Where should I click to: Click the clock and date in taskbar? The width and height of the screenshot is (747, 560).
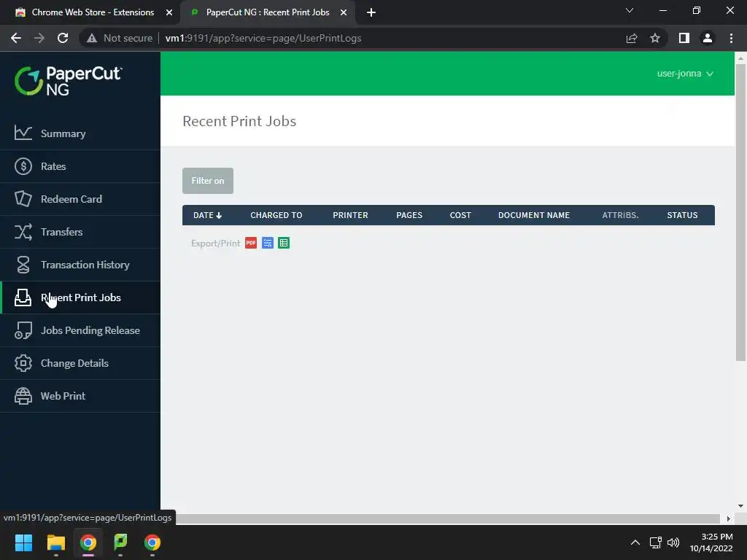click(x=712, y=542)
